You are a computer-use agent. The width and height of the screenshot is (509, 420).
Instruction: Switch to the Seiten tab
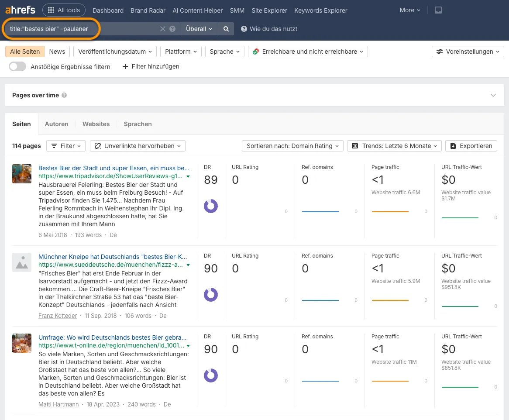tap(21, 124)
